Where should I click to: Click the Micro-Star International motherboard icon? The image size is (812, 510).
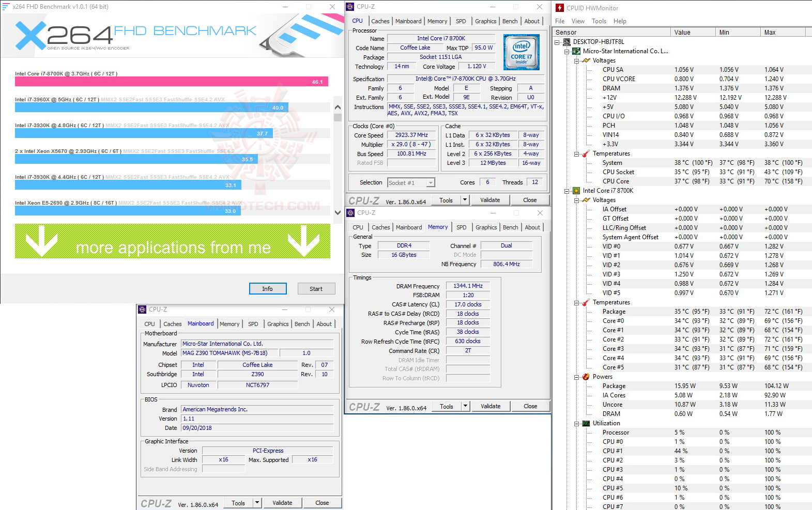[x=576, y=51]
